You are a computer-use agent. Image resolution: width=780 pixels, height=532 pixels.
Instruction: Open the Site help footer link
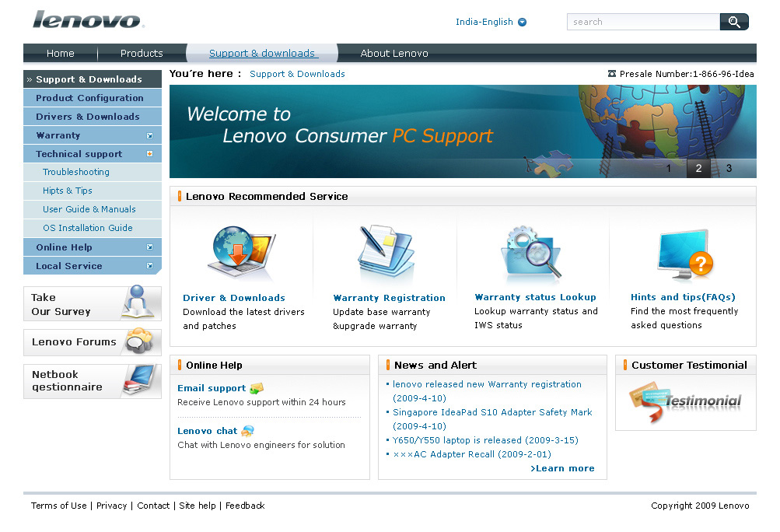tap(198, 506)
